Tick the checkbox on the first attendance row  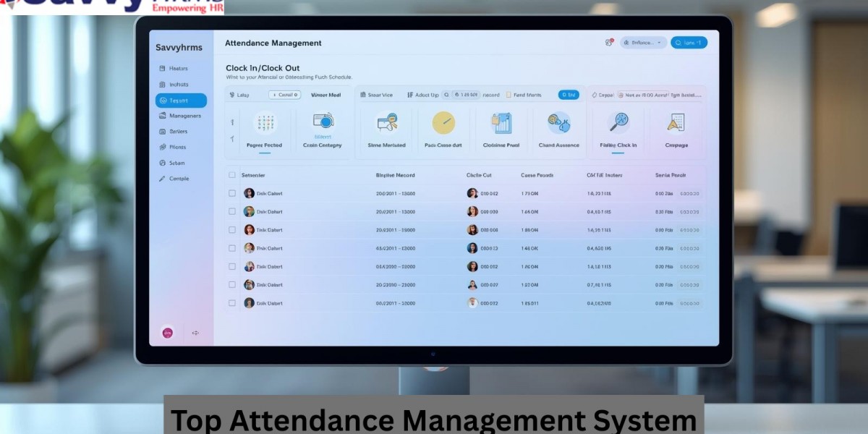[232, 193]
